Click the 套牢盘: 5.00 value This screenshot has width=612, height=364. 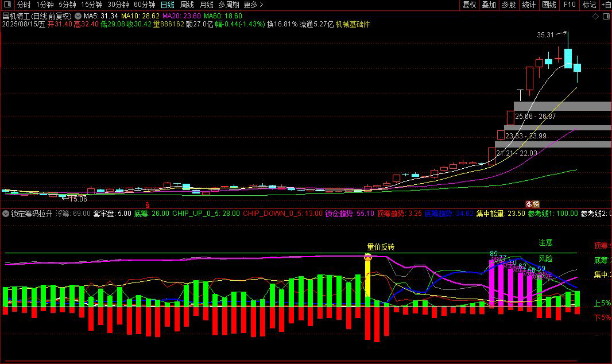tap(112, 214)
